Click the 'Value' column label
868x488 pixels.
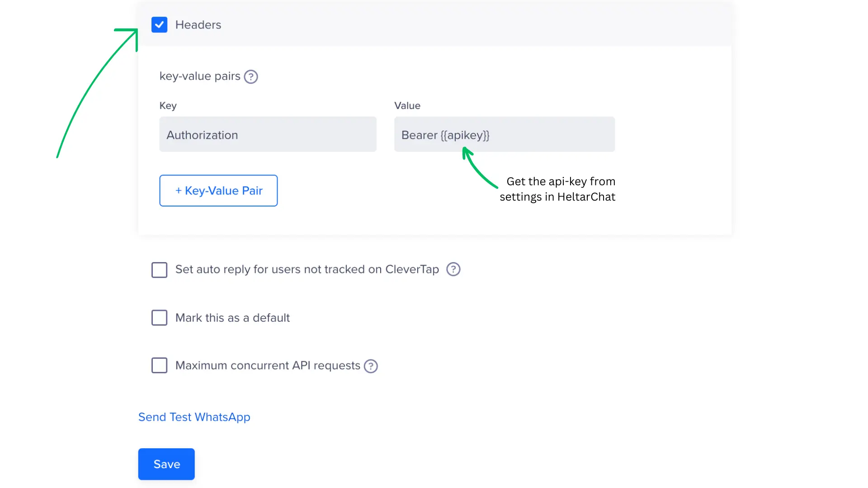407,106
